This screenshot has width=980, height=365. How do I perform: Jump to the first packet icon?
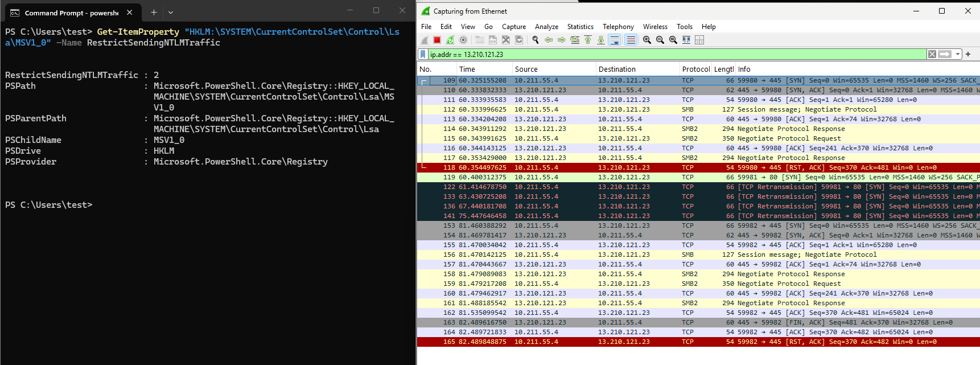coord(588,40)
